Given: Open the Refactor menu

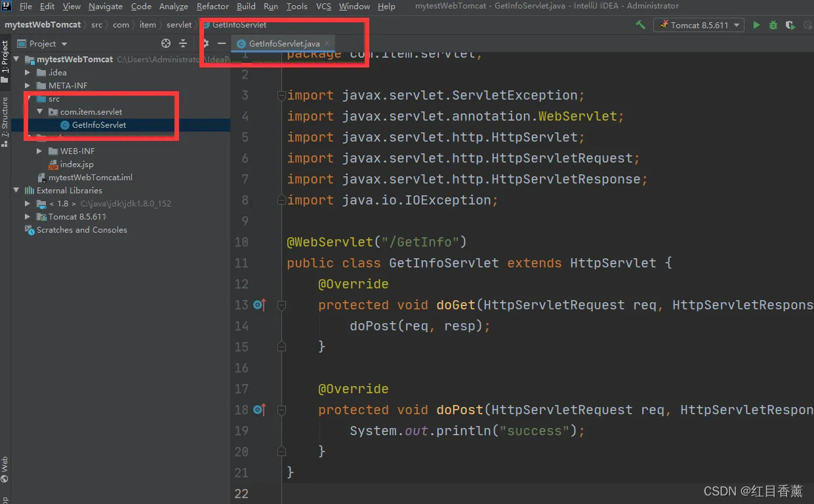Looking at the screenshot, I should (213, 6).
